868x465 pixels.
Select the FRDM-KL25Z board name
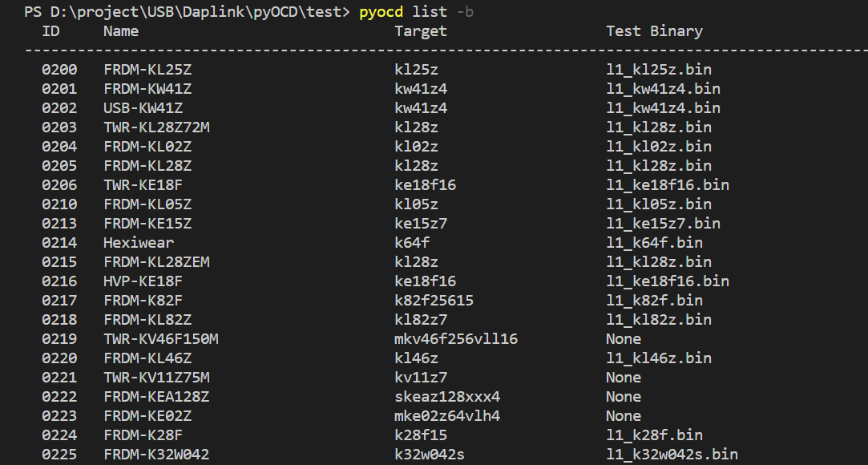pyautogui.click(x=147, y=70)
